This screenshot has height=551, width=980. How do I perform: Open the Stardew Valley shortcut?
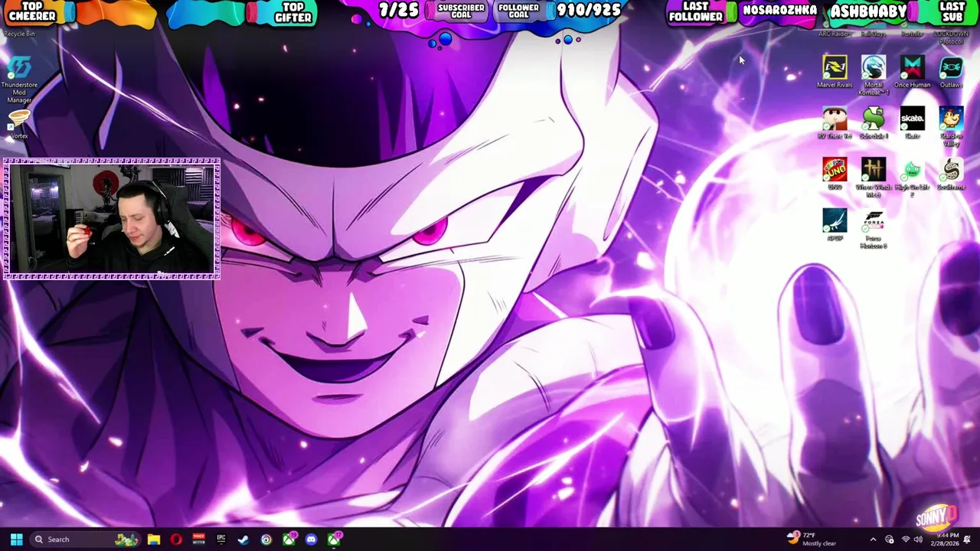pos(951,126)
